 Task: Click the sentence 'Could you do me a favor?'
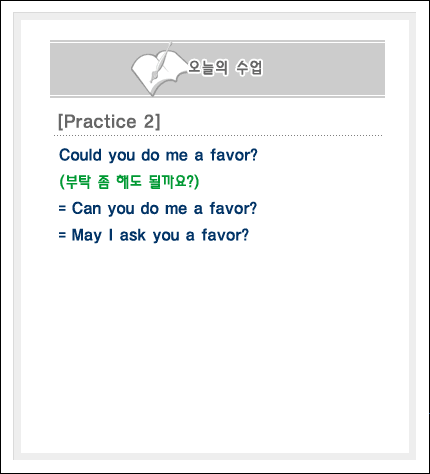pyautogui.click(x=158, y=155)
